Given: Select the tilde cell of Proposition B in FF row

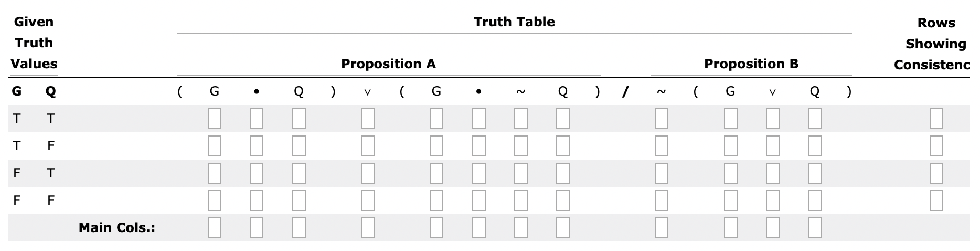Looking at the screenshot, I should click(662, 201).
